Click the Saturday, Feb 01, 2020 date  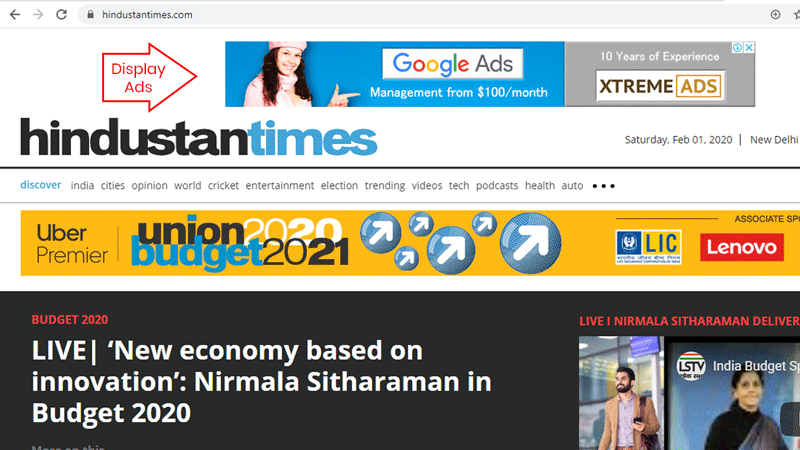[x=678, y=139]
